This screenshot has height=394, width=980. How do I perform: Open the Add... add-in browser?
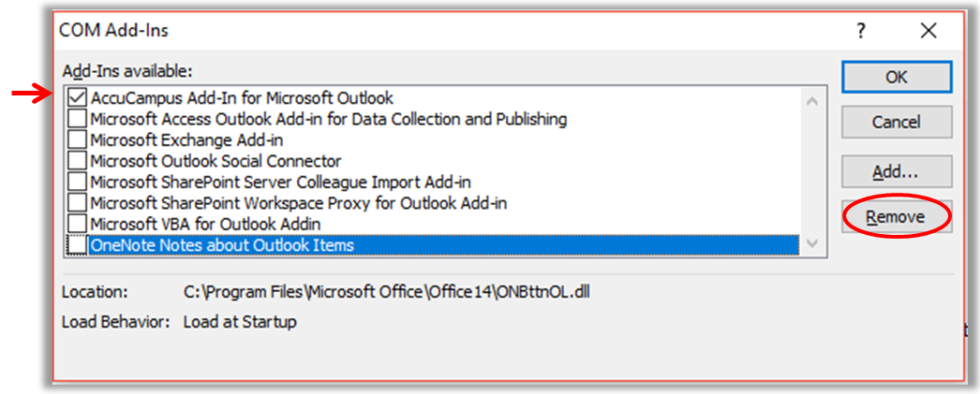click(897, 171)
